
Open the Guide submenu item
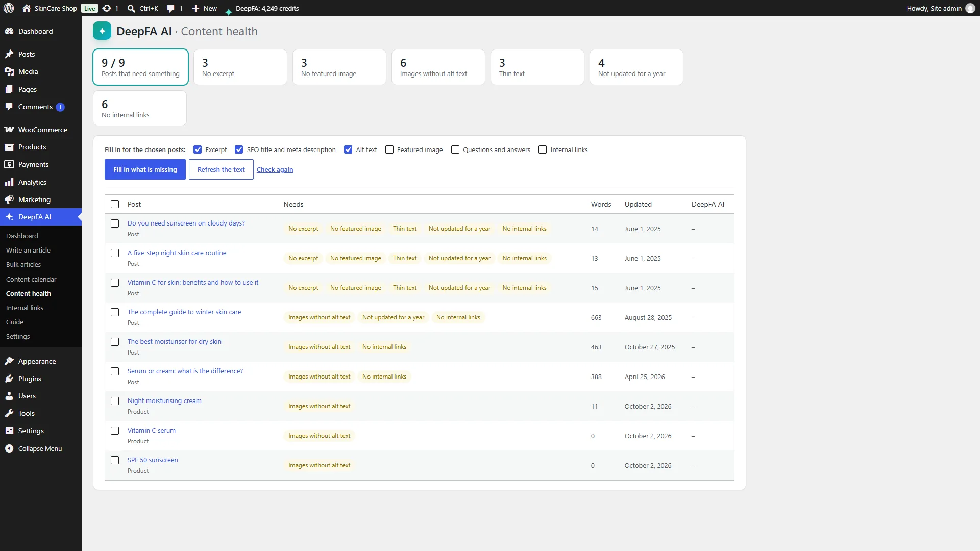(15, 322)
